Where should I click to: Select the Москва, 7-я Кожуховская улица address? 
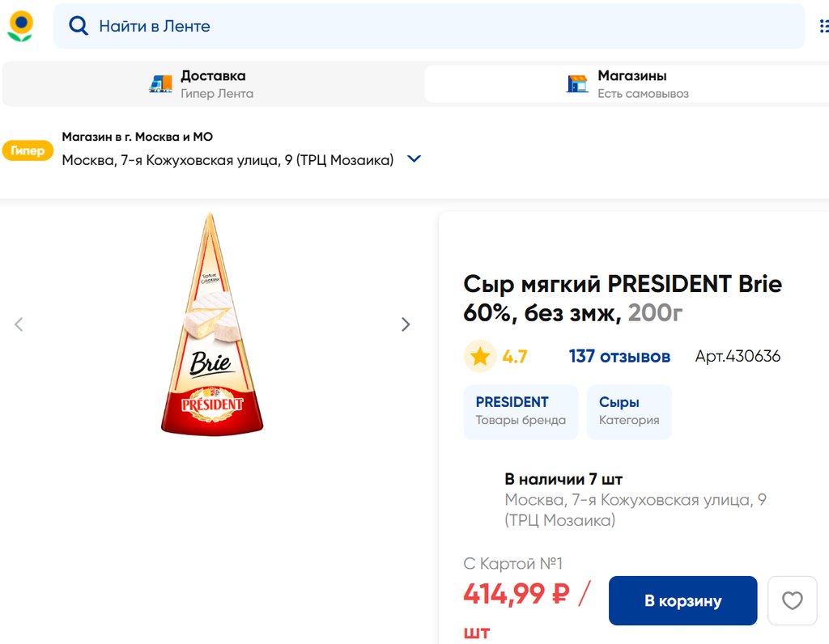coord(227,160)
